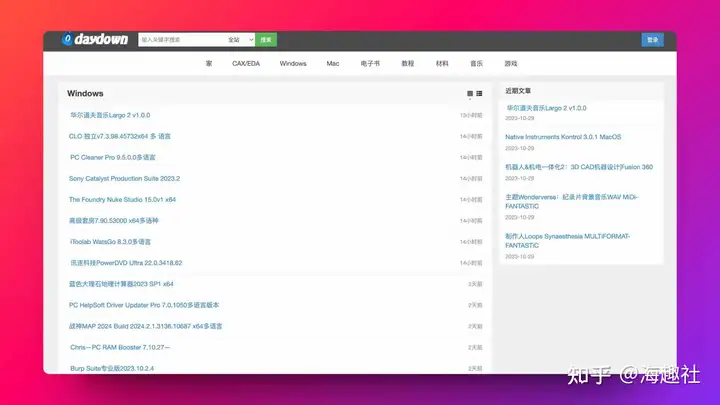Image resolution: width=720 pixels, height=405 pixels.
Task: Click the keyword search input field
Action: click(x=180, y=40)
